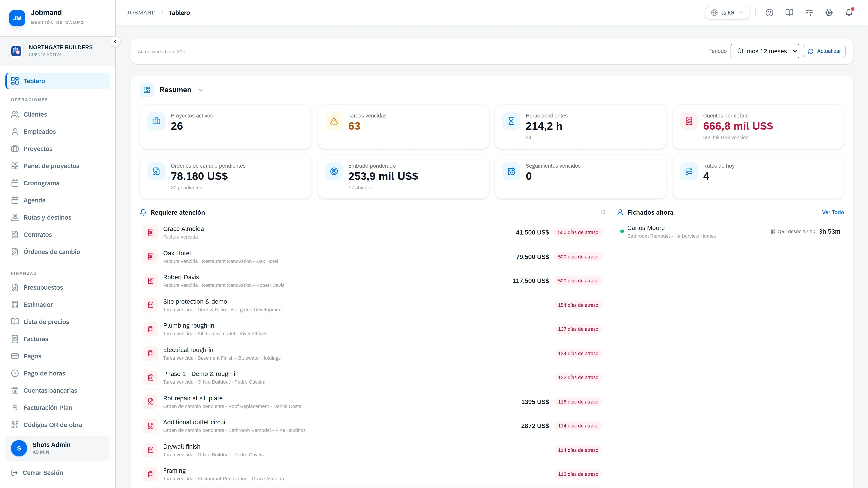Screen dimensions: 868x488
Task: Open the ES language selector
Action: coord(727,13)
